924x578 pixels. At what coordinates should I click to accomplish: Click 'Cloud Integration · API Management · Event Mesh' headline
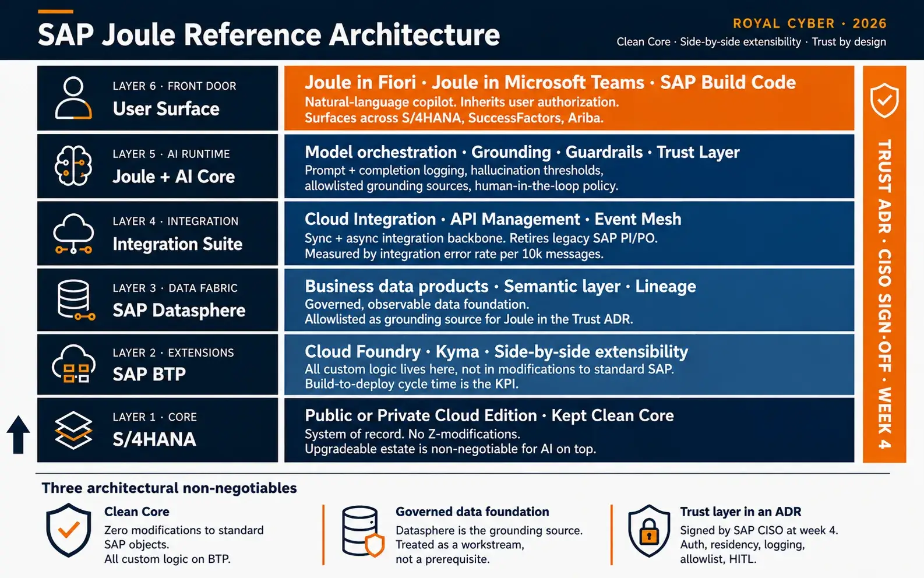pyautogui.click(x=493, y=219)
